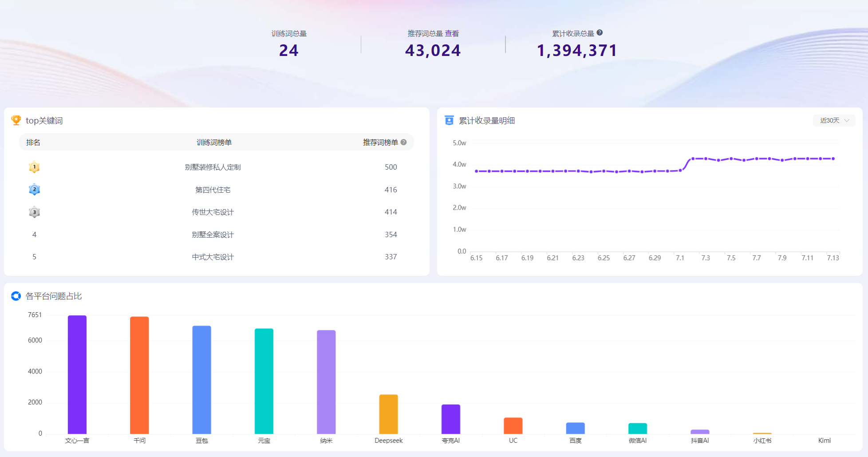
Task: Select the keyword 别墅装修私人定制
Action: point(213,167)
